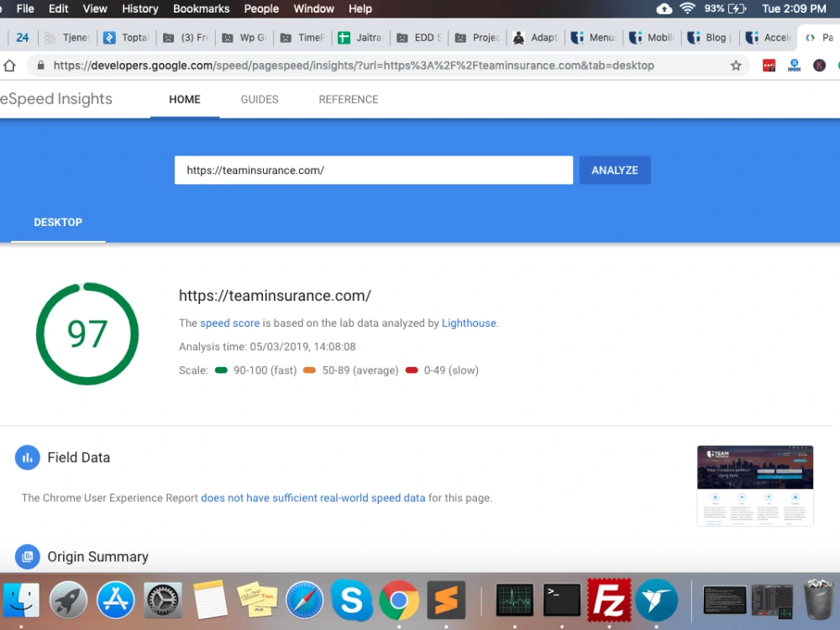Switch to the Wp G browser tab
This screenshot has width=840, height=630.
[244, 38]
